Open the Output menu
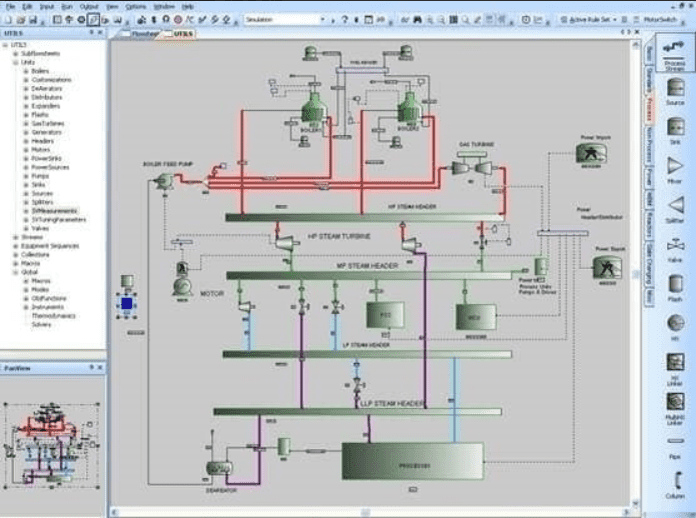 (x=89, y=6)
